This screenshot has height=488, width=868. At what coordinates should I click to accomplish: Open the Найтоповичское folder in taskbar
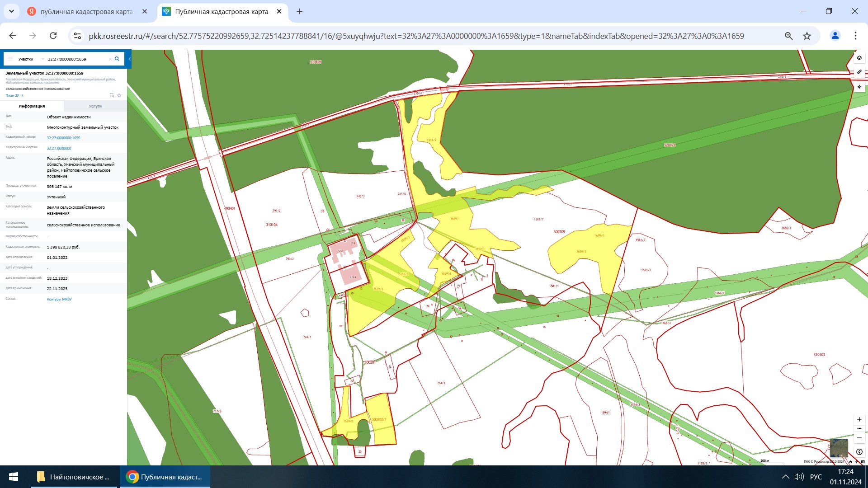click(x=74, y=477)
